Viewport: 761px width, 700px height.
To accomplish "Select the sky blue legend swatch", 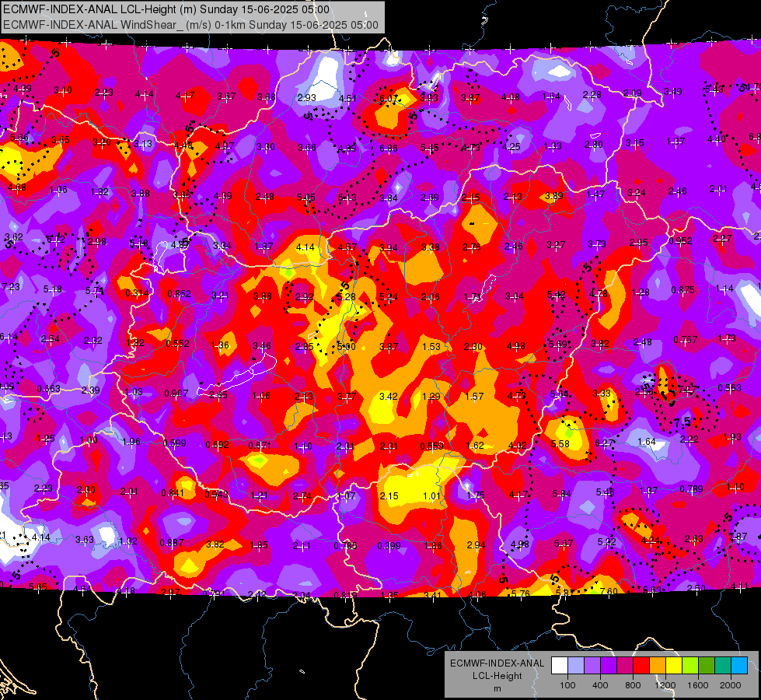I will (739, 666).
